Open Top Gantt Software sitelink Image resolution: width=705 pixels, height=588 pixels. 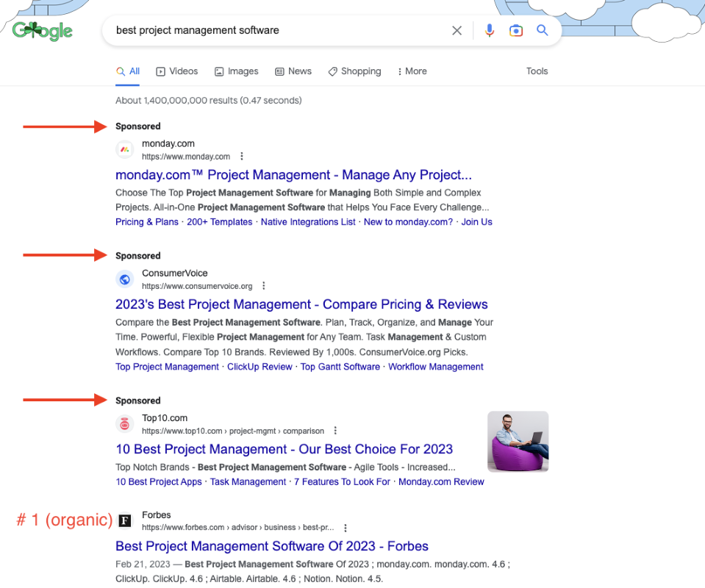tap(340, 367)
